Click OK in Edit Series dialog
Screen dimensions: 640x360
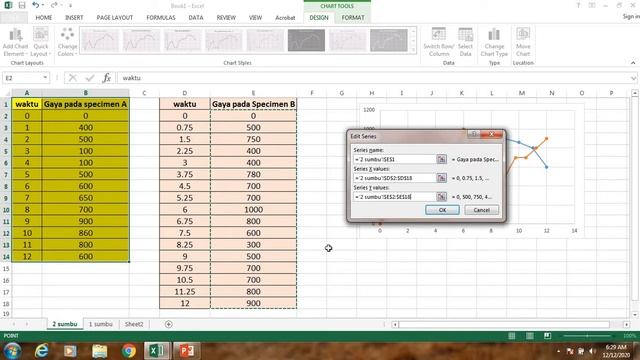(442, 210)
